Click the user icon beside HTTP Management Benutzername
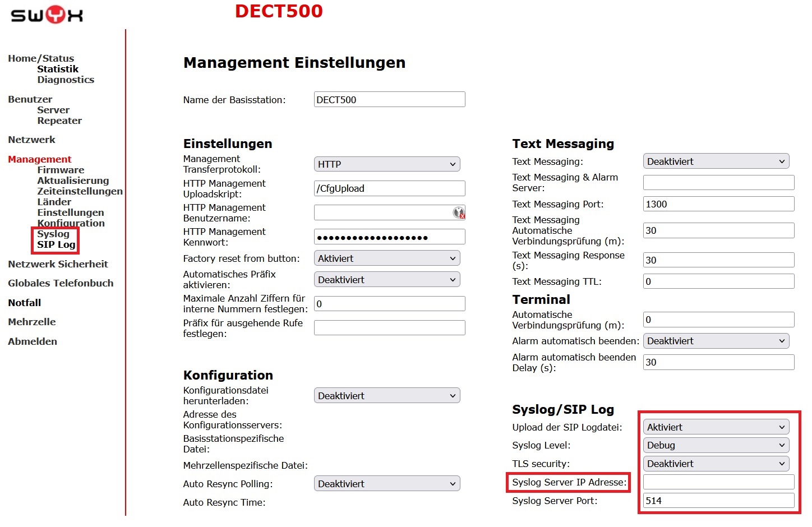This screenshot has width=812, height=527. [x=459, y=212]
